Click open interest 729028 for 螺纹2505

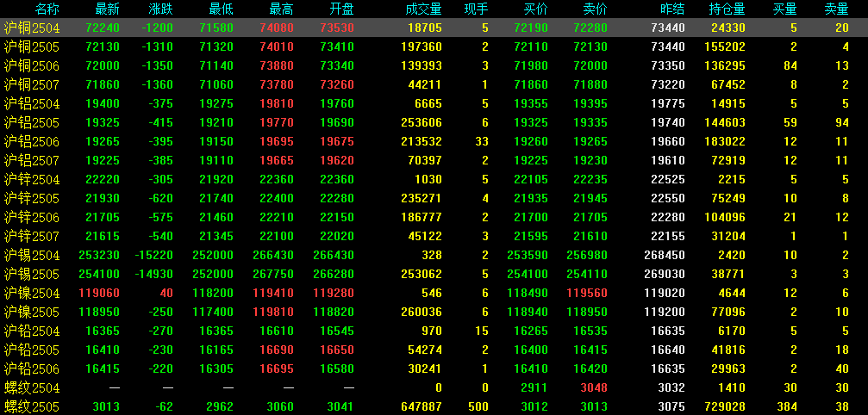coord(725,407)
